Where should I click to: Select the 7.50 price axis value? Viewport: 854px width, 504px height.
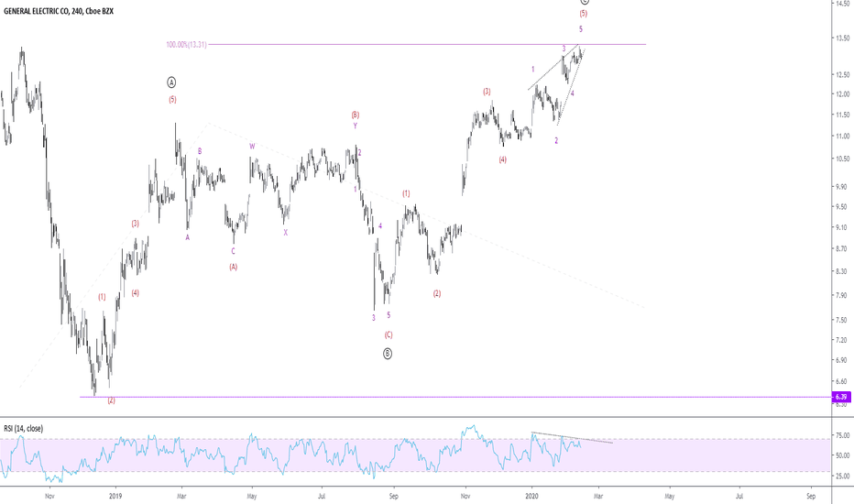point(843,321)
